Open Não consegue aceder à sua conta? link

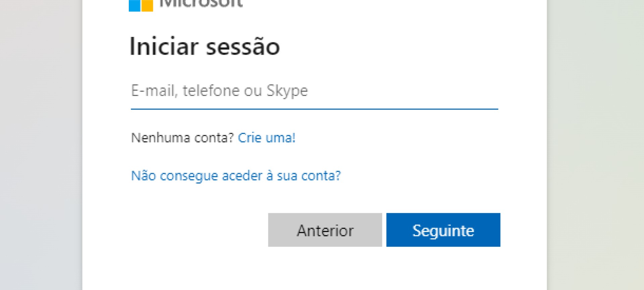(x=236, y=176)
